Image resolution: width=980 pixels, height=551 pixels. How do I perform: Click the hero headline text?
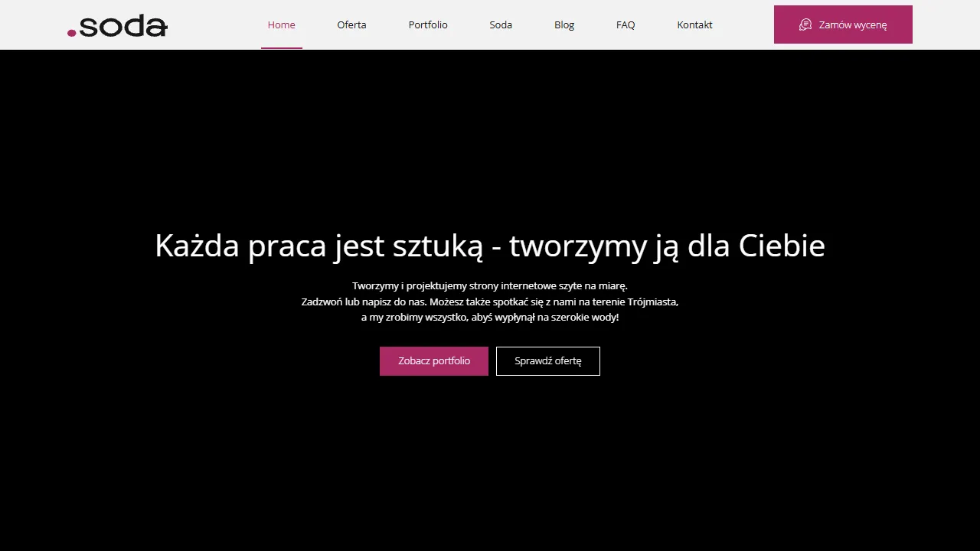490,245
